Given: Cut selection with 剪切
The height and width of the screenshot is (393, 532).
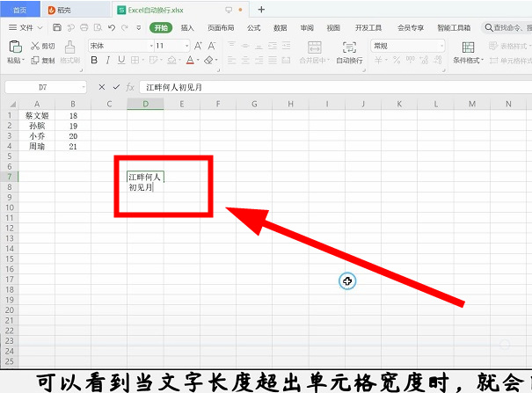Looking at the screenshot, I should 43,46.
